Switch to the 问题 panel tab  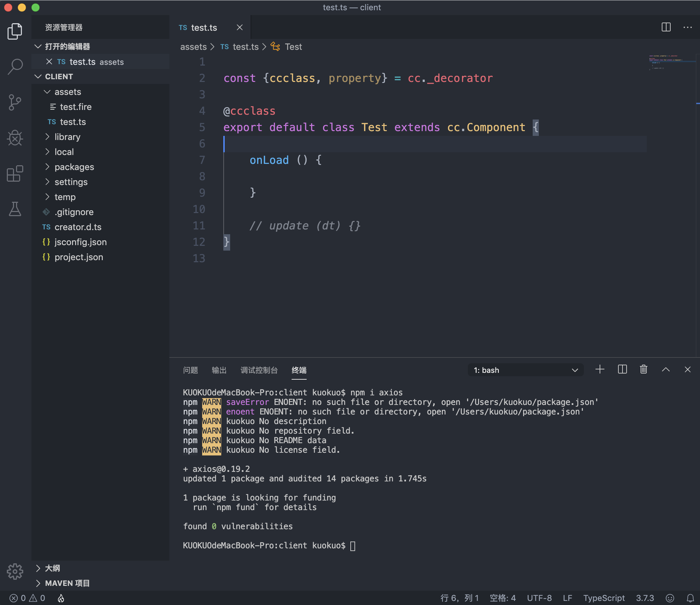tap(191, 370)
